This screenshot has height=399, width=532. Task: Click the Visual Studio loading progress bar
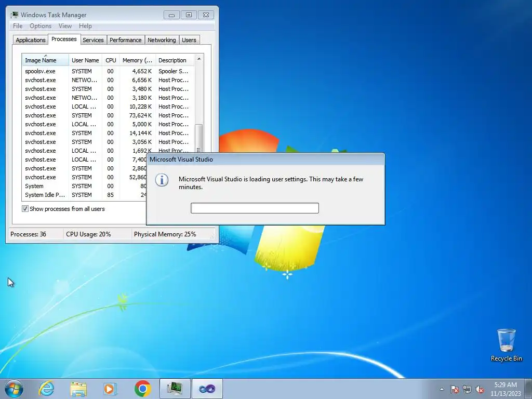(x=255, y=208)
